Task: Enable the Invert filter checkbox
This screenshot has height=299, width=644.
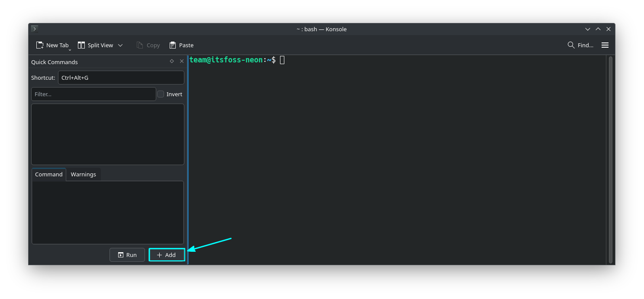Action: point(160,94)
